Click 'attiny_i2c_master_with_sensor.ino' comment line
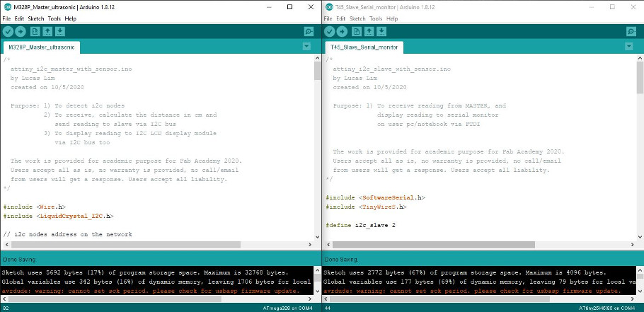644x312 pixels. pyautogui.click(x=71, y=69)
